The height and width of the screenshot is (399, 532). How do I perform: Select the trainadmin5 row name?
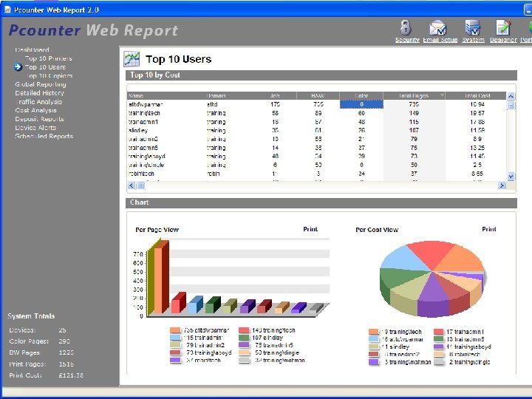tap(143, 148)
